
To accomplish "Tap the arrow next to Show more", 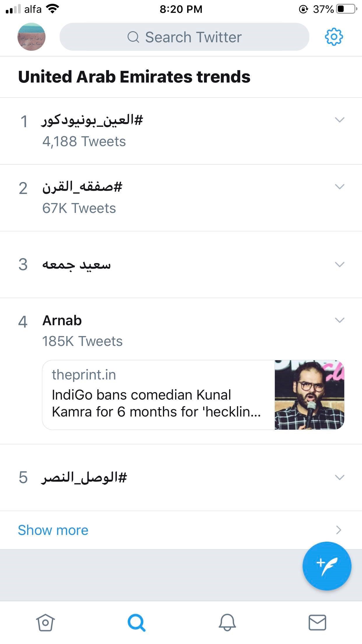I will (x=339, y=530).
